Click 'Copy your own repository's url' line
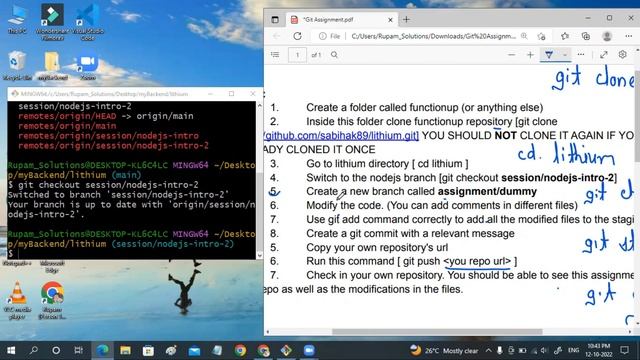The height and width of the screenshot is (360, 640). pos(377,247)
